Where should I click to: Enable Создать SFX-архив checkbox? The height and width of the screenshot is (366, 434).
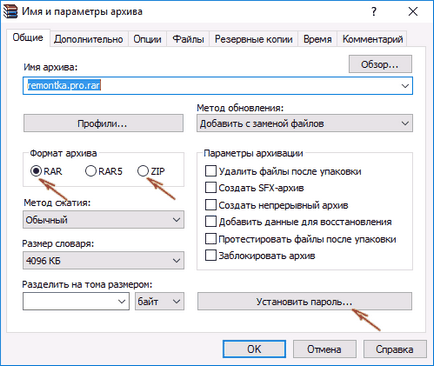coord(211,188)
